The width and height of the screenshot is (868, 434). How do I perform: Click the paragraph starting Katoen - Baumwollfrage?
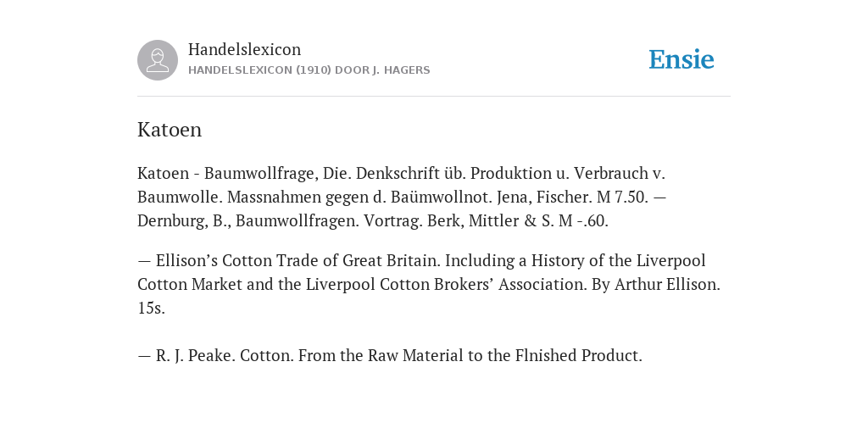tap(402, 197)
